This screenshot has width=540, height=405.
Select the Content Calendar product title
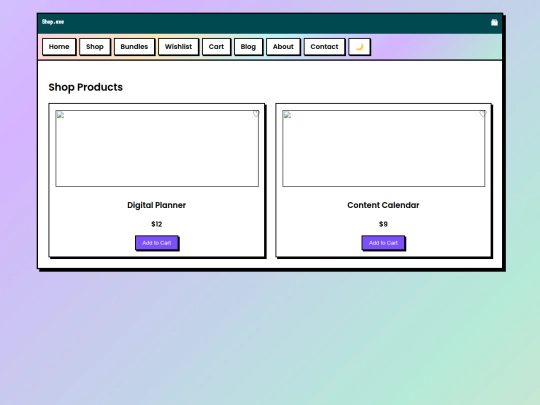point(383,205)
